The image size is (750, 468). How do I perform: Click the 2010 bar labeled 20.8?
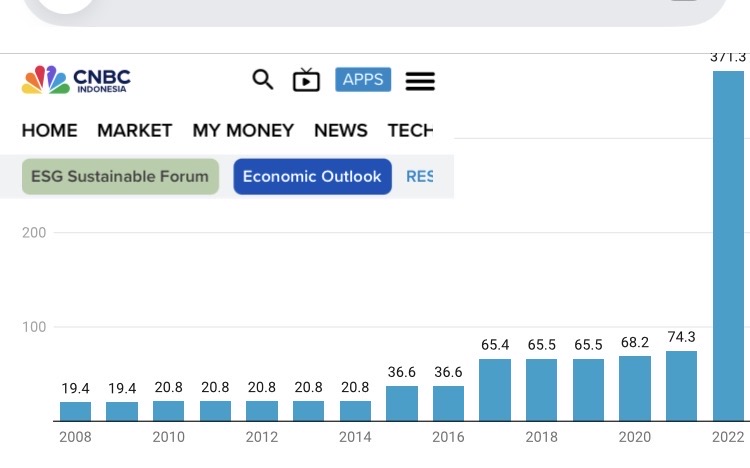[x=168, y=410]
